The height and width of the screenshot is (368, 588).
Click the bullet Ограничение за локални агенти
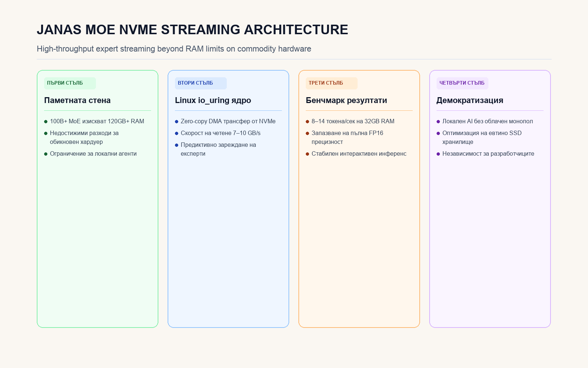pyautogui.click(x=90, y=154)
